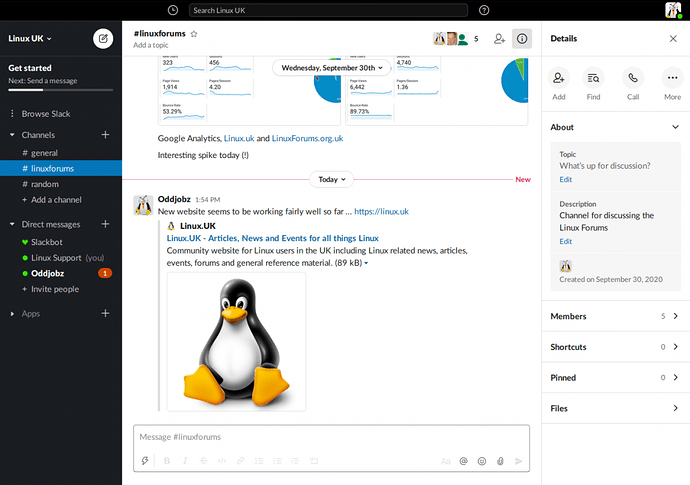The height and width of the screenshot is (485, 690).
Task: Toggle blockquote formatting in composer
Action: 295,461
